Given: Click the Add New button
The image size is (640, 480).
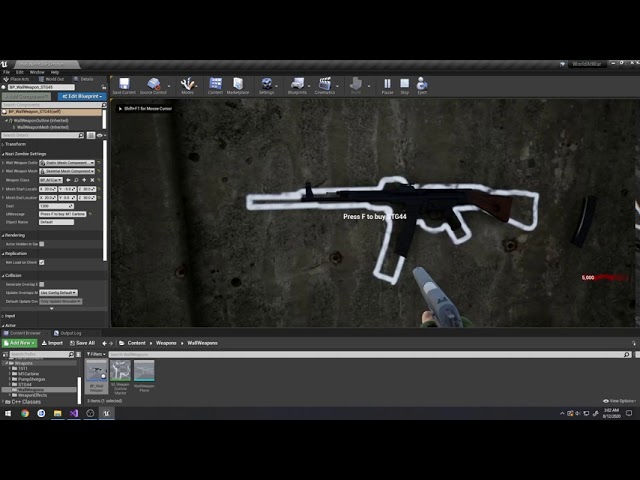Looking at the screenshot, I should [x=19, y=343].
